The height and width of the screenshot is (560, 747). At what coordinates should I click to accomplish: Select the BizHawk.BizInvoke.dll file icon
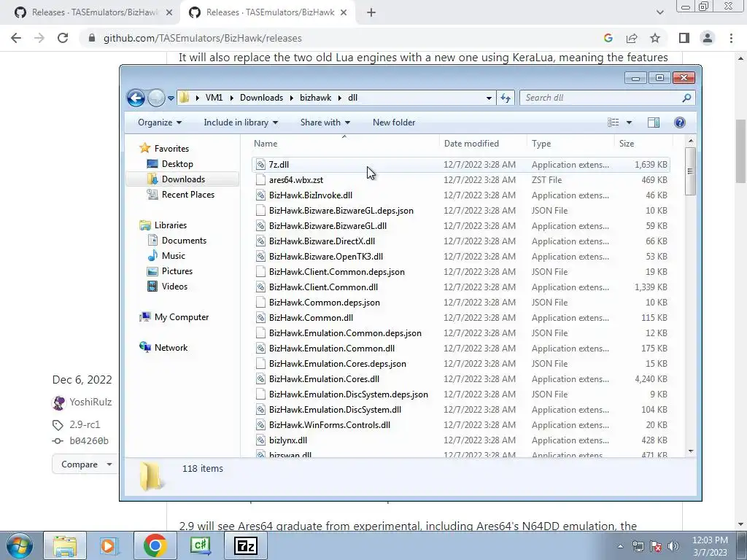click(260, 195)
